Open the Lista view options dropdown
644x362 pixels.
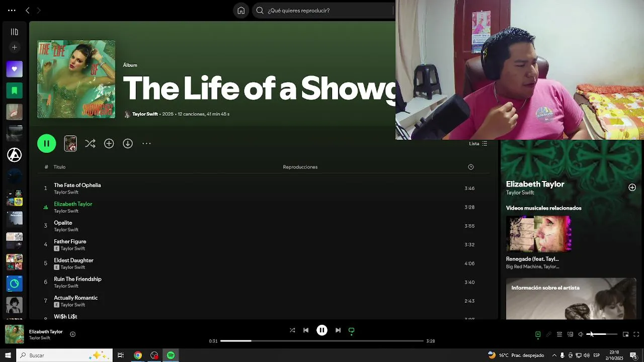pos(478,143)
